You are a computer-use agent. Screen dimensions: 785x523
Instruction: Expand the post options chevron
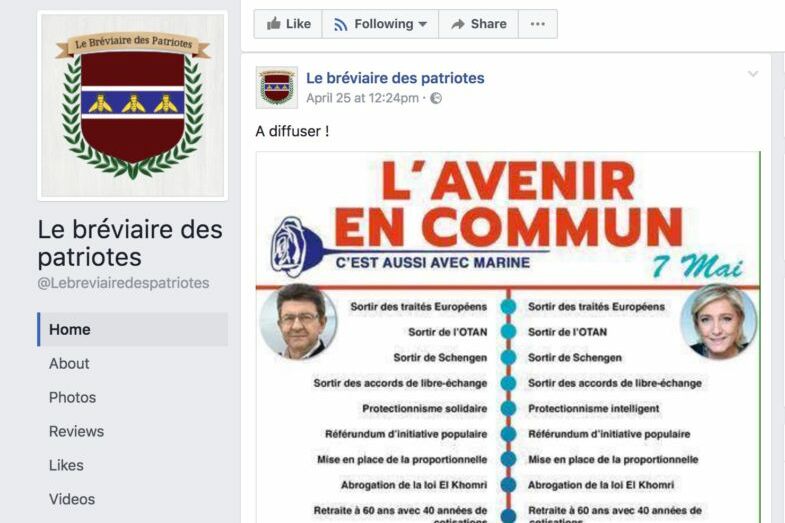pyautogui.click(x=753, y=75)
